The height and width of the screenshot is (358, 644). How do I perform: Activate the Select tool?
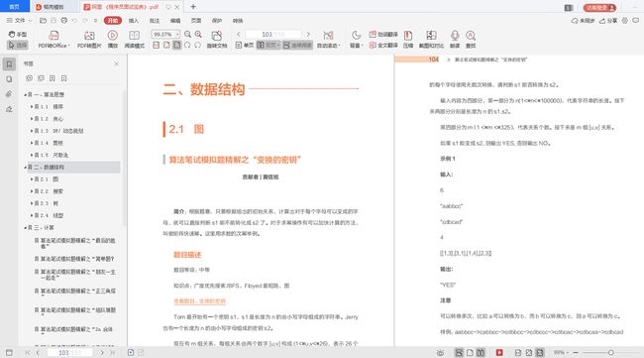click(18, 45)
